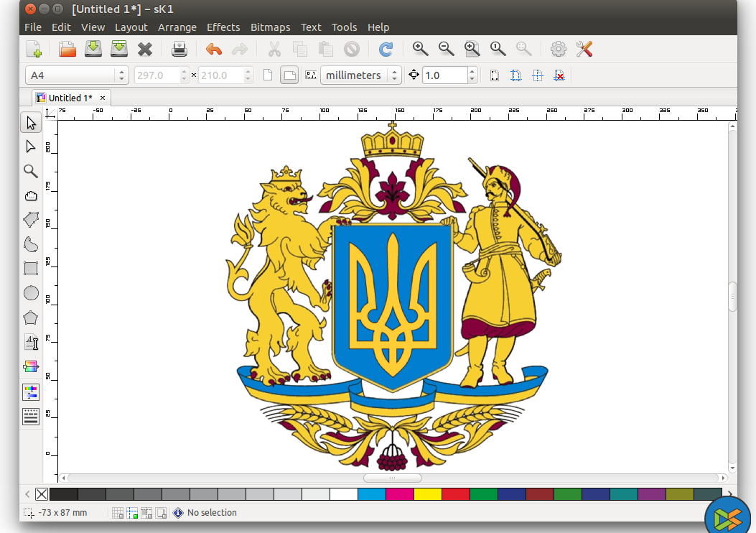The width and height of the screenshot is (756, 533).
Task: Switch page to portrait orientation
Action: [x=268, y=75]
